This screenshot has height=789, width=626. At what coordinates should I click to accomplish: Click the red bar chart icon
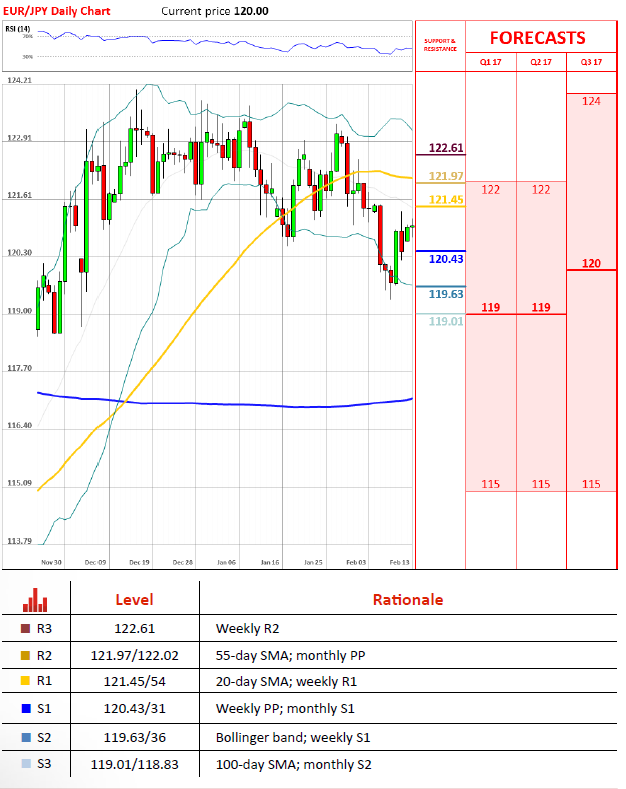coord(35,600)
